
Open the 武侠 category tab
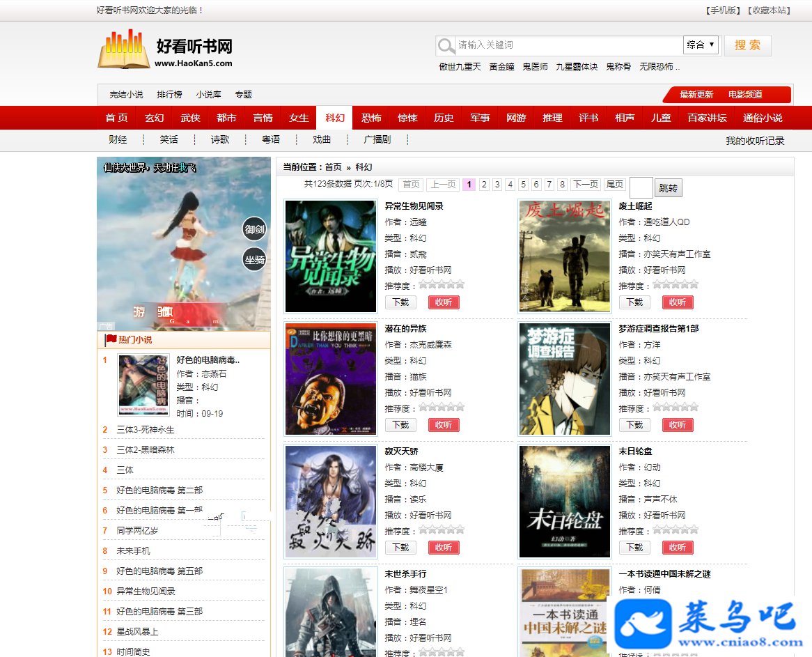(190, 118)
